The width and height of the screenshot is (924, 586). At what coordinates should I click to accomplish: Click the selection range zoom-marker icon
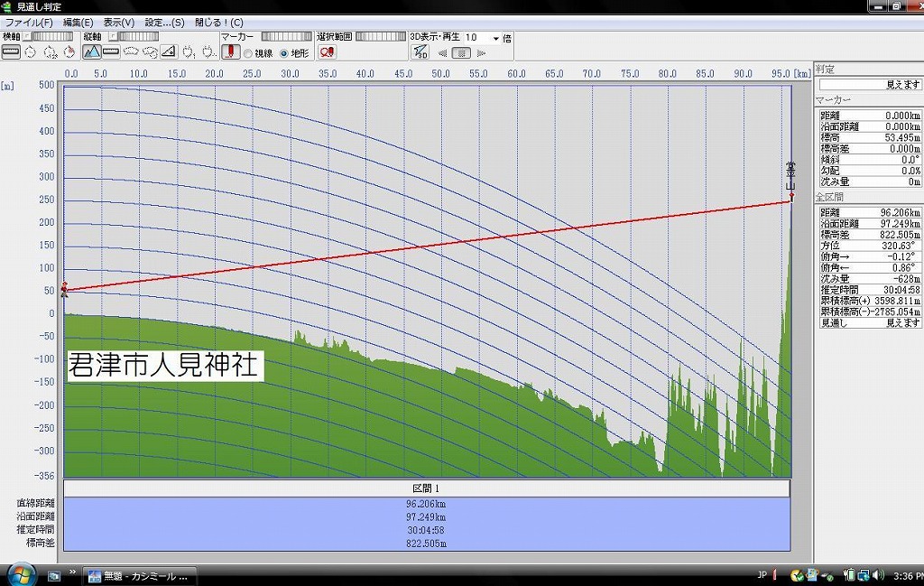click(x=327, y=52)
